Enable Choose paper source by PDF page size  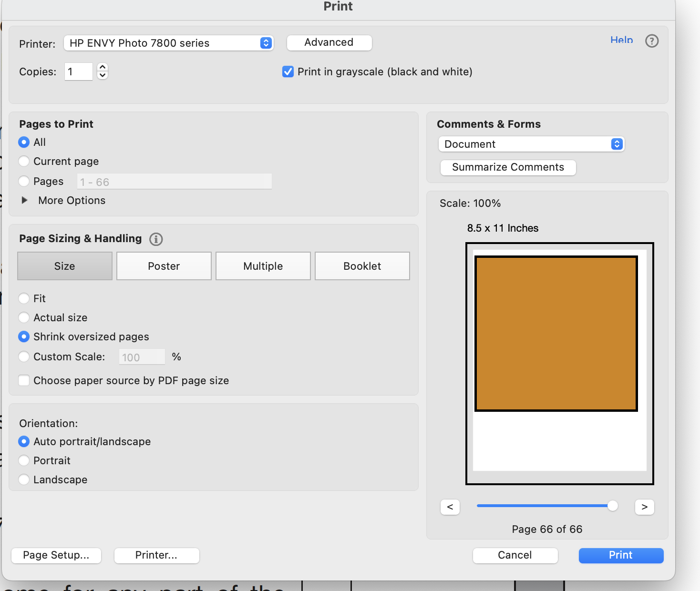[24, 380]
